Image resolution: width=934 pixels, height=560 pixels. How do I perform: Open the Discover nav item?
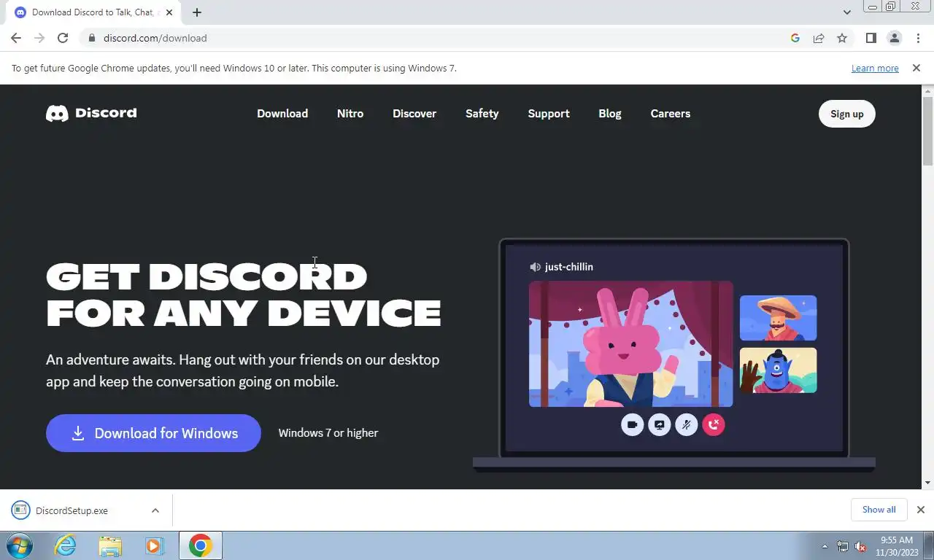(414, 114)
